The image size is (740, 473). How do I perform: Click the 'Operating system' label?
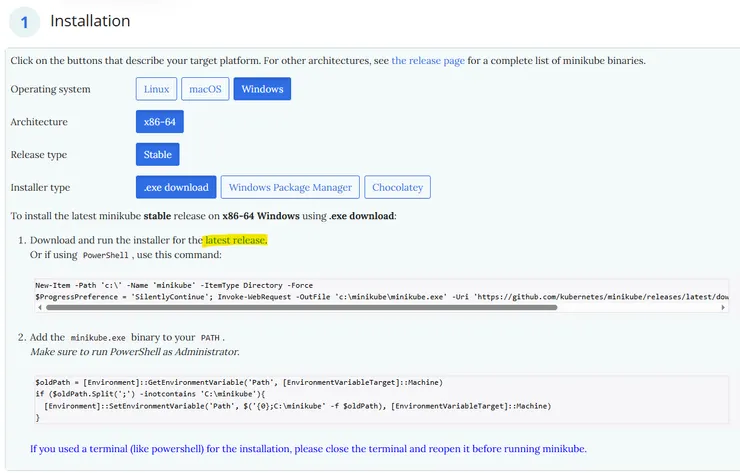(x=50, y=89)
